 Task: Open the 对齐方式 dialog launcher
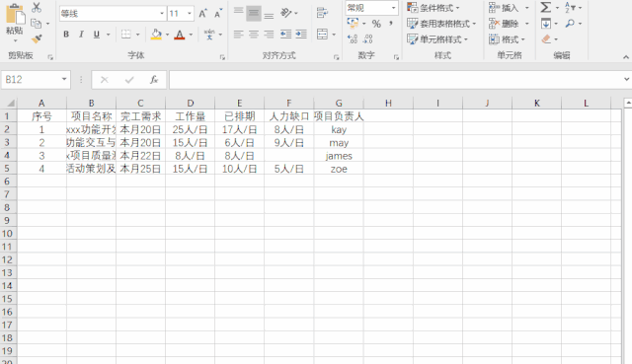pos(336,57)
